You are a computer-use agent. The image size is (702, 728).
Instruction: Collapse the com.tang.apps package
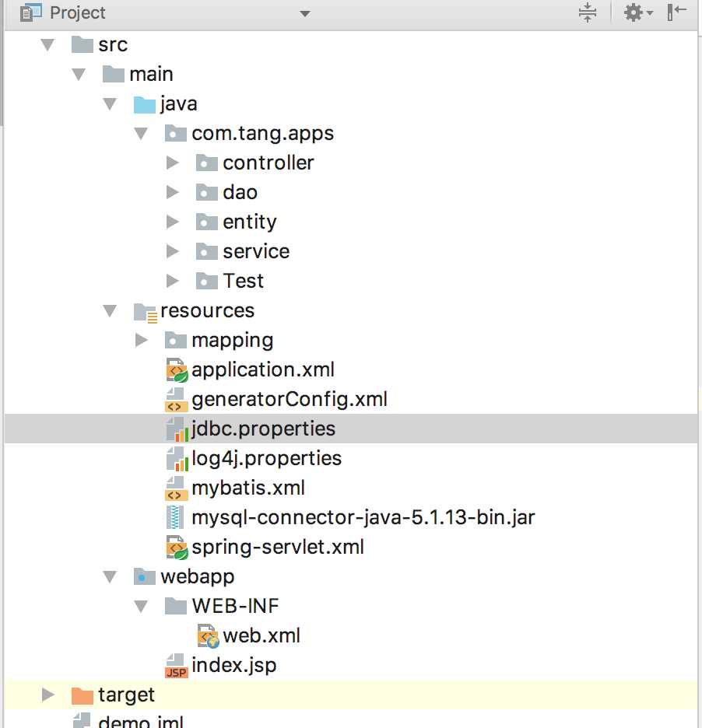coord(142,134)
